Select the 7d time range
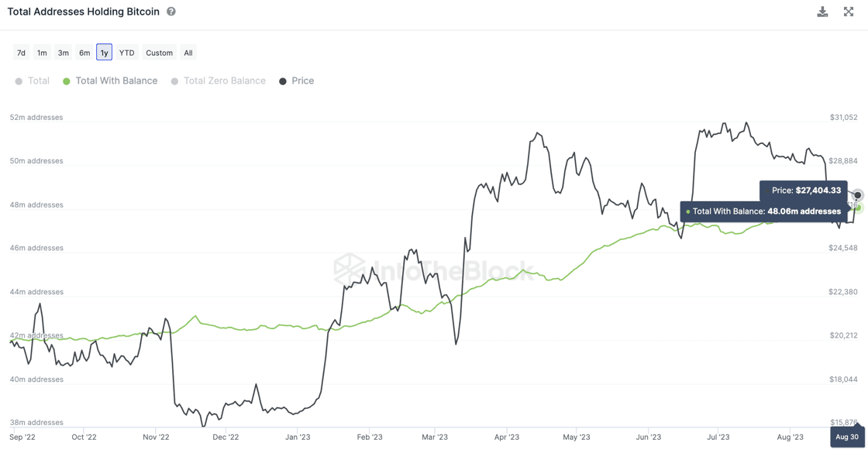Screen dimensions: 868x453 click(21, 52)
